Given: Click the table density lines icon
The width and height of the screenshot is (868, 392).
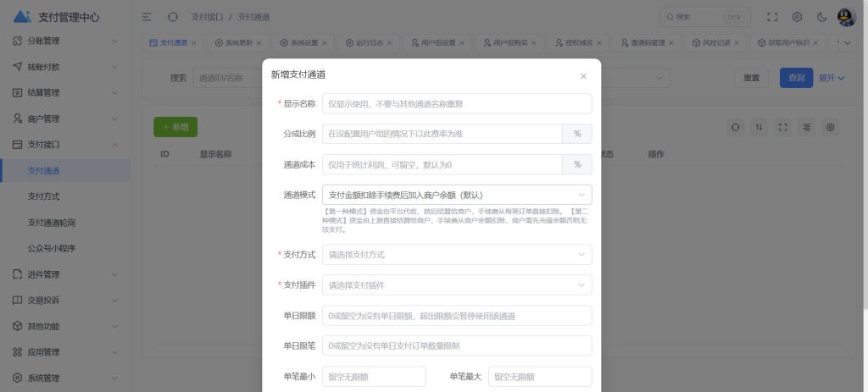Looking at the screenshot, I should [x=807, y=127].
